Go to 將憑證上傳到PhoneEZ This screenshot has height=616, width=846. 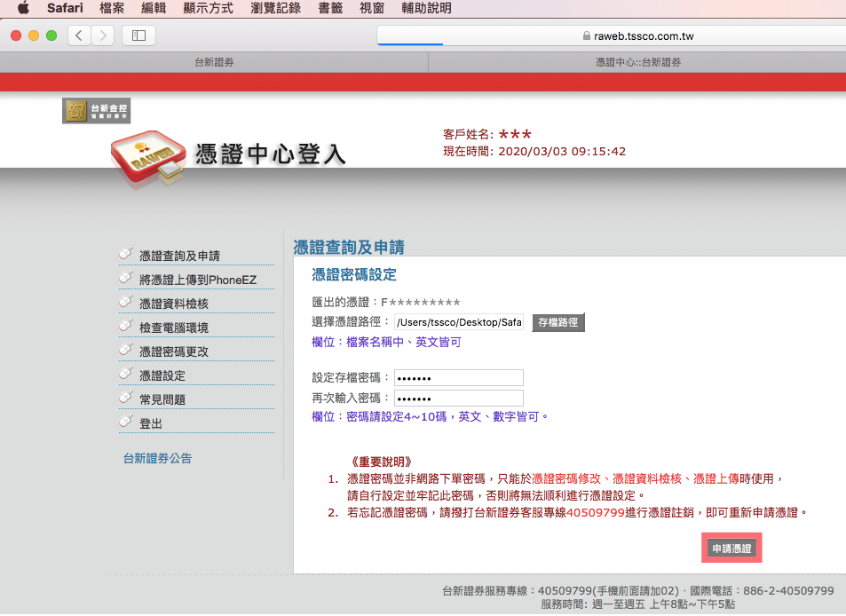(198, 280)
